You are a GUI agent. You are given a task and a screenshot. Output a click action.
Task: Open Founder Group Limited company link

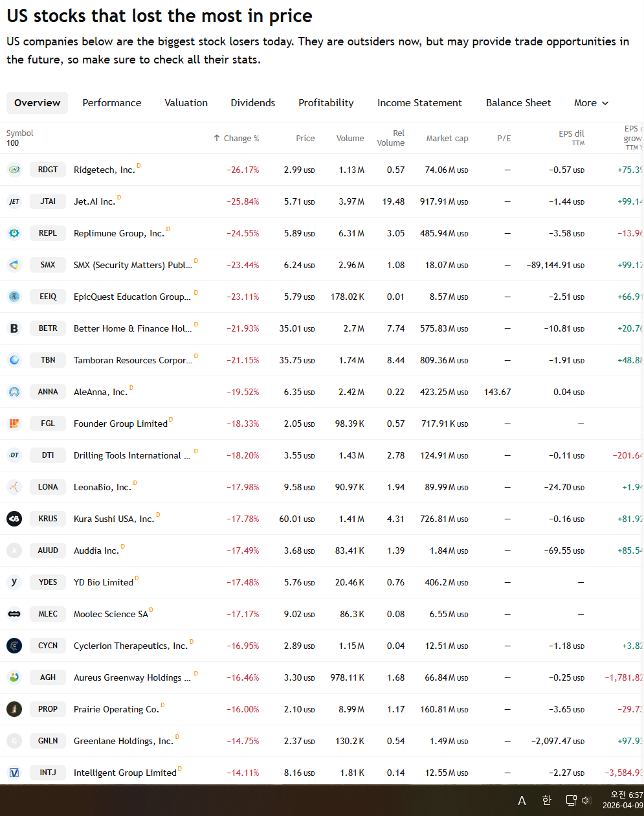[120, 424]
